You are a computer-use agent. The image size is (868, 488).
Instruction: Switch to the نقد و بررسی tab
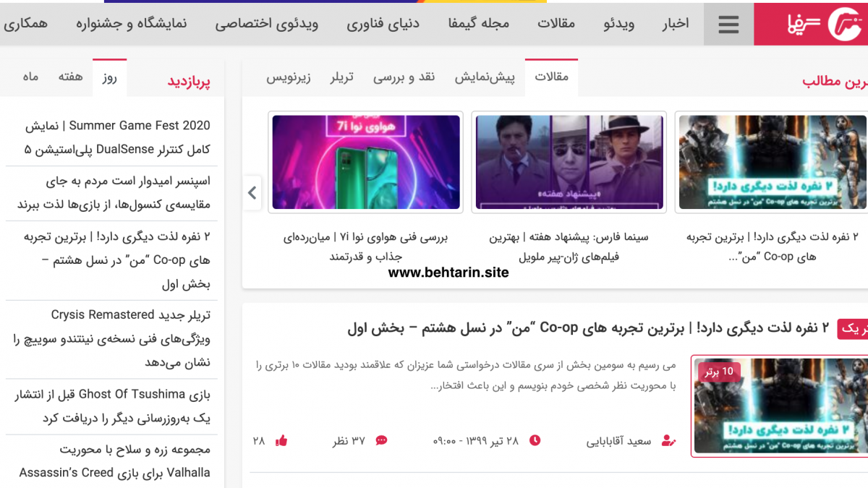click(x=404, y=77)
